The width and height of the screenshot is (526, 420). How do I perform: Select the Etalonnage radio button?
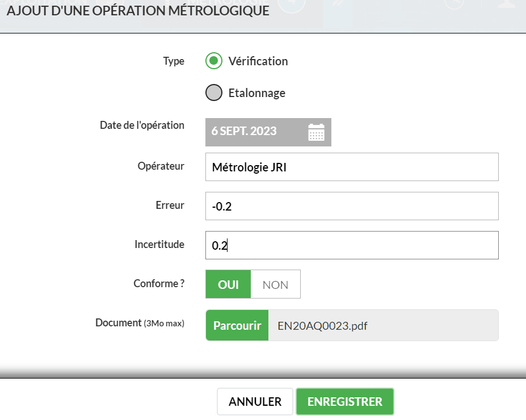click(214, 93)
